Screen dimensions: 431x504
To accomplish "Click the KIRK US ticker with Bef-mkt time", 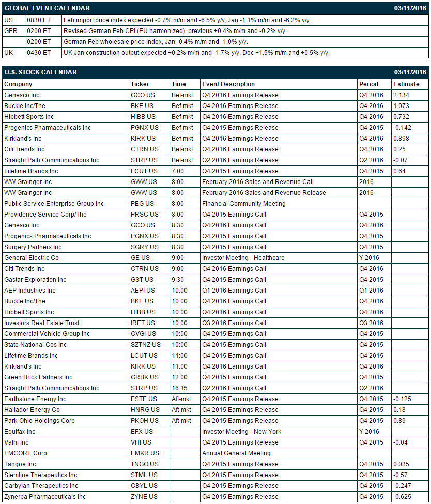I will click(x=143, y=139).
